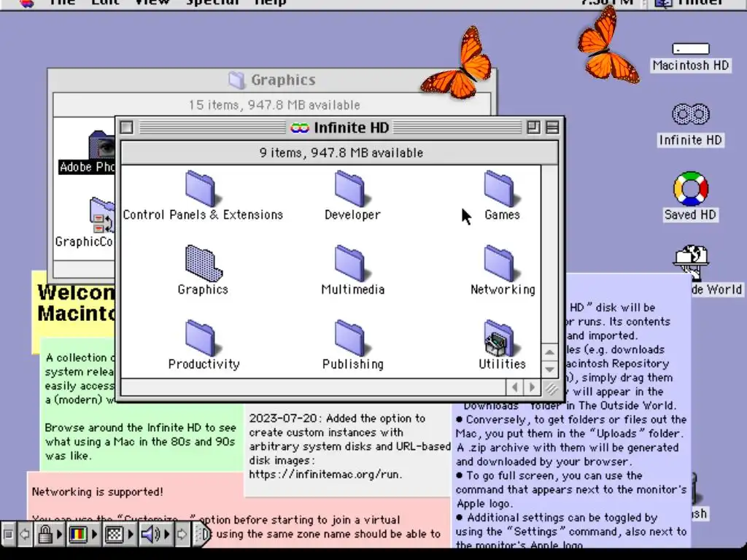Expand the resolution module popup arrow
The height and width of the screenshot is (560, 747).
pos(131,534)
